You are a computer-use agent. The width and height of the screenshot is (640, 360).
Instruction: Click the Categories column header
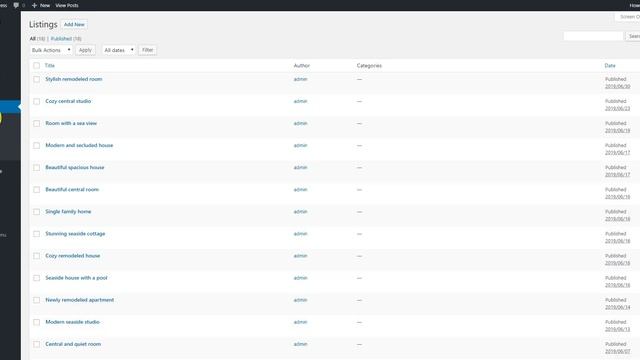pyautogui.click(x=369, y=65)
